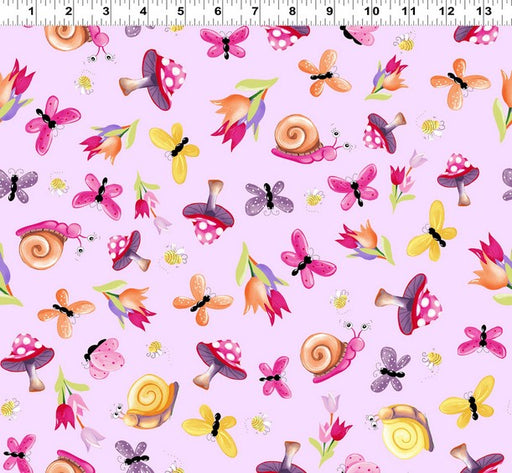
Task: Click the yellow butterfly below ruler mark 5
Action: (x=175, y=153)
